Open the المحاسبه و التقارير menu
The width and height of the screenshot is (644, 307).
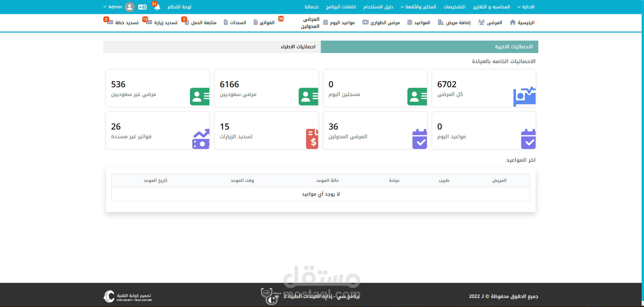[x=491, y=7]
